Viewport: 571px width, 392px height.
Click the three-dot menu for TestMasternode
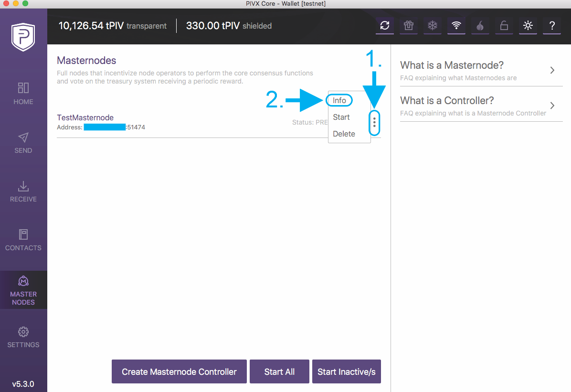tap(374, 122)
